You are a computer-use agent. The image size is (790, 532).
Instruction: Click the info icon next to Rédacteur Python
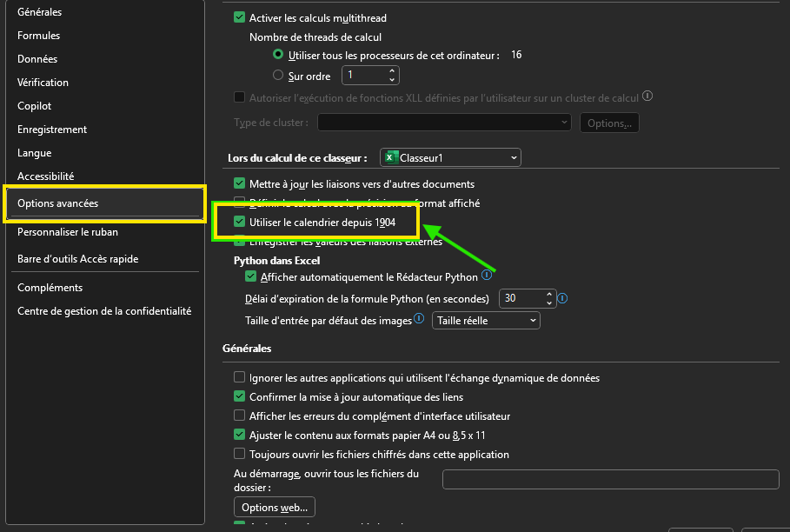pyautogui.click(x=487, y=276)
